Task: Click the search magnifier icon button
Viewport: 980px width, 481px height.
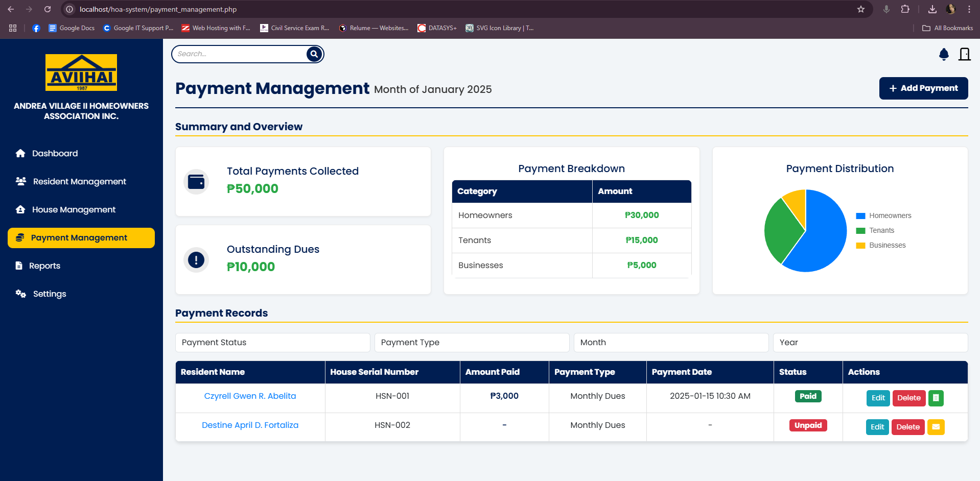Action: tap(314, 54)
